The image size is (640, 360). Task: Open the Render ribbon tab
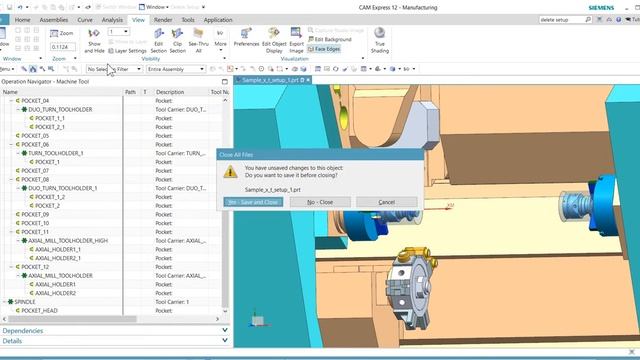(163, 20)
